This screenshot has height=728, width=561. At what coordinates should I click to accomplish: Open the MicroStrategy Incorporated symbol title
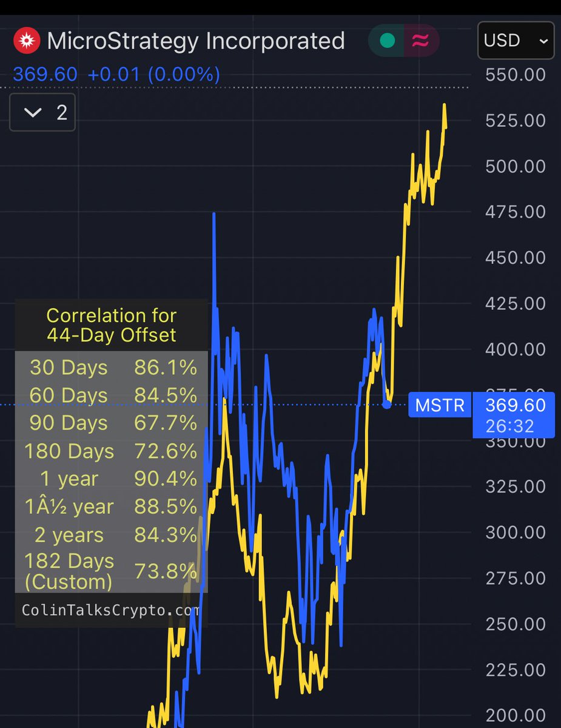196,41
